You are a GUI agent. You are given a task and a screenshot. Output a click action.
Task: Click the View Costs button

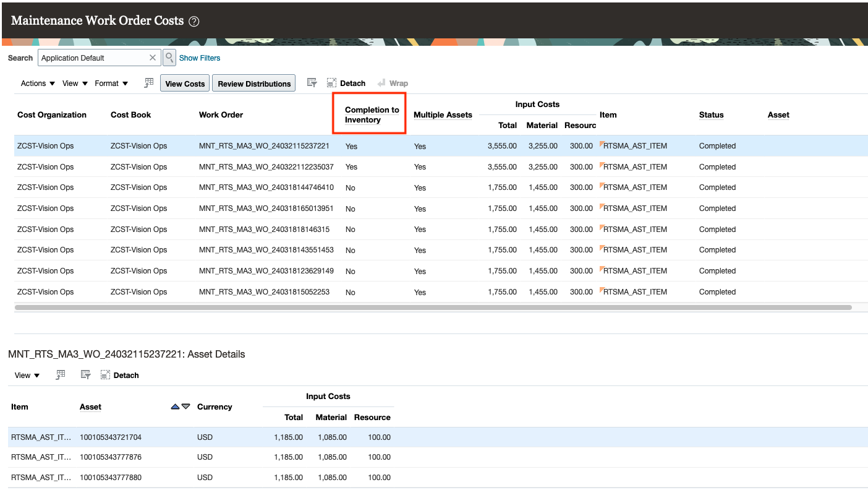coord(185,84)
